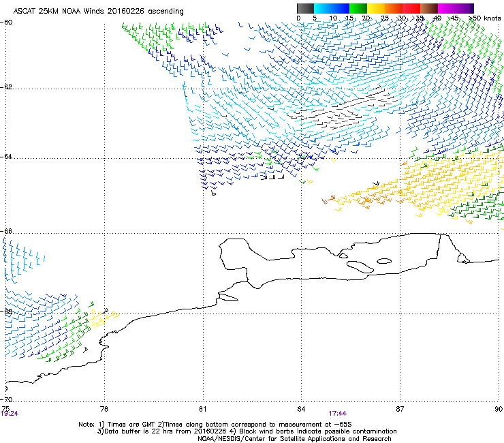Click the longitude label 87
This screenshot has width=504, height=443.
(x=400, y=409)
